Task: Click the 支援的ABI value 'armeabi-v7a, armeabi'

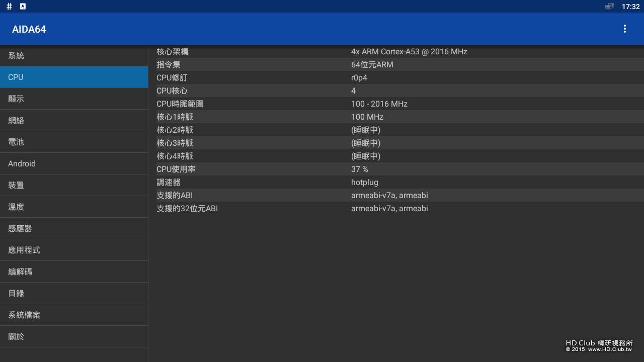Action: [389, 195]
